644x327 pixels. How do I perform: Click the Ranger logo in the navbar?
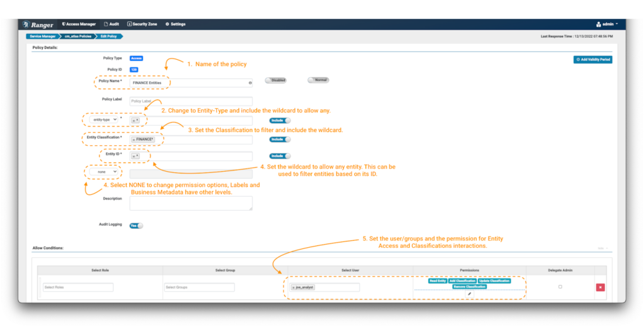38,25
